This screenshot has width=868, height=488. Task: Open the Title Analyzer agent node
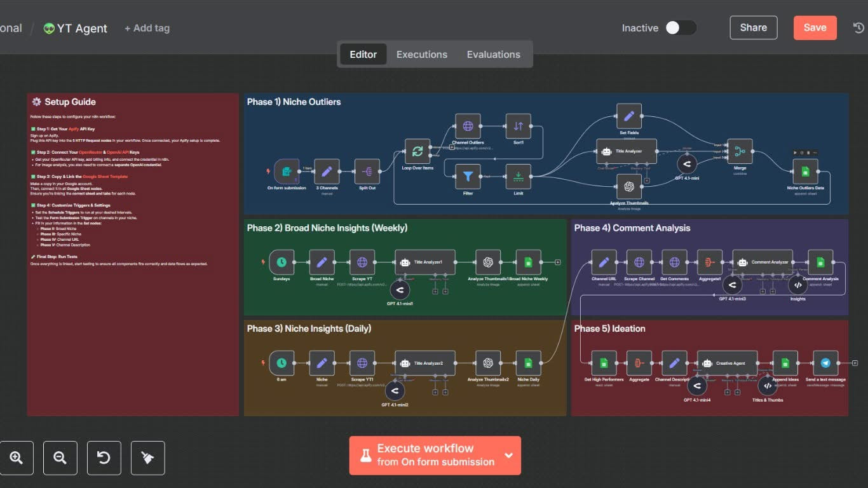point(627,151)
